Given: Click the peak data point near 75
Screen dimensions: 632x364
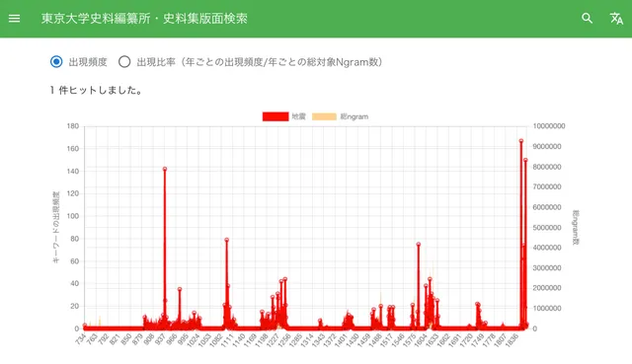Looking at the screenshot, I should 419,244.
